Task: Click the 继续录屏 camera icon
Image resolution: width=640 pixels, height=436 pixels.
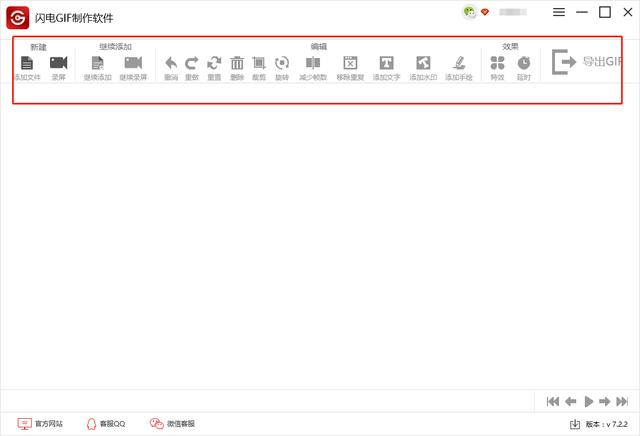Action: [133, 64]
